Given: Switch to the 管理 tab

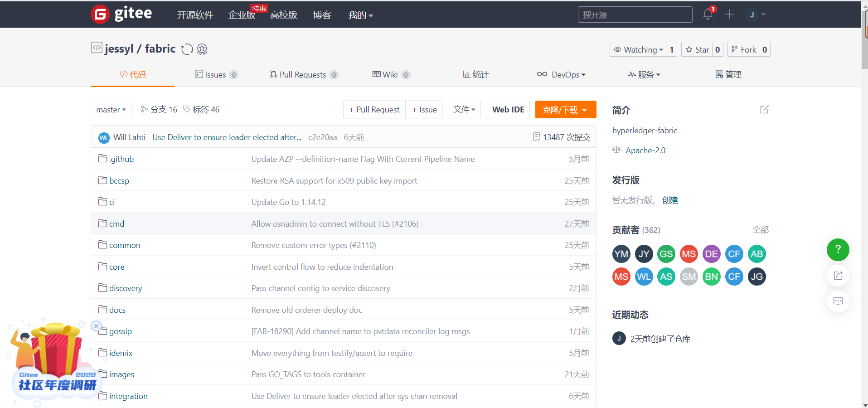Looking at the screenshot, I should (728, 74).
